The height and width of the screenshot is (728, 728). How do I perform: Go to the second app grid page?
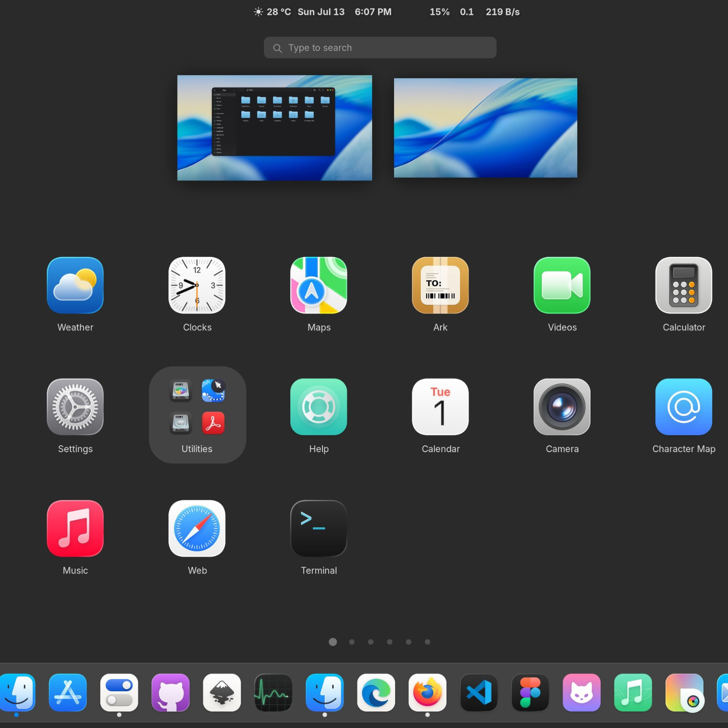(x=352, y=642)
